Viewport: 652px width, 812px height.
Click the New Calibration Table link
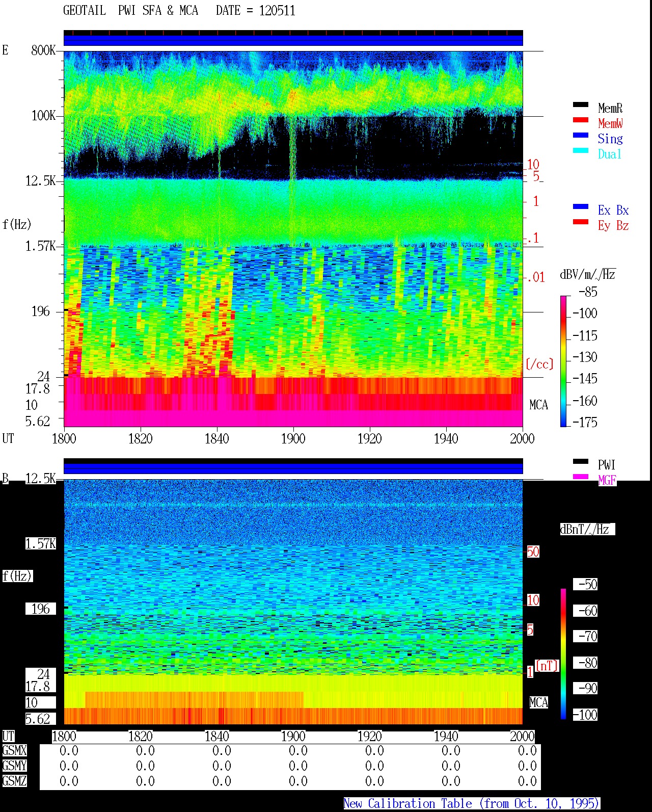pos(471,803)
